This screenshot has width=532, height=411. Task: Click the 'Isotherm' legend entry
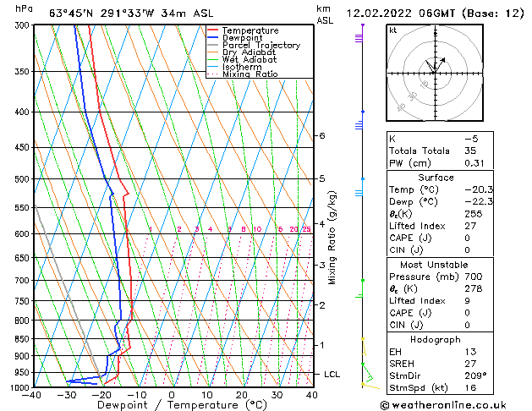[242, 67]
